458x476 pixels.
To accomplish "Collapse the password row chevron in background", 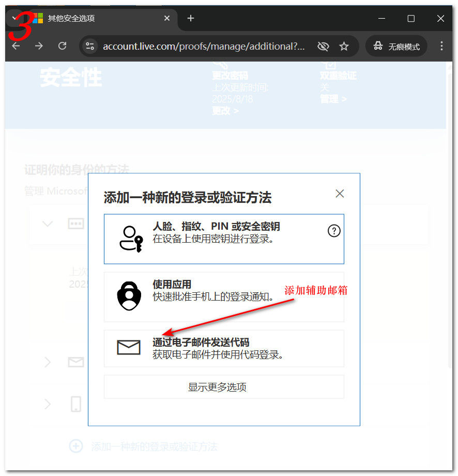I will (48, 224).
